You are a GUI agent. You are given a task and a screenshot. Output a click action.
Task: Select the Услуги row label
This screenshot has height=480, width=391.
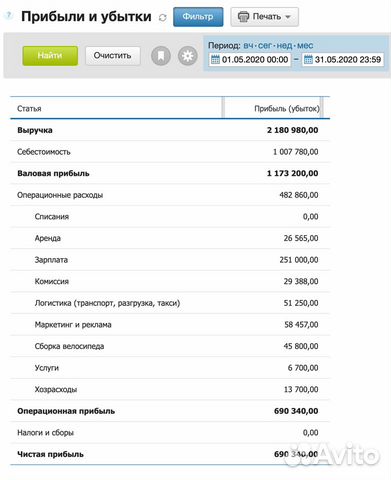[47, 368]
